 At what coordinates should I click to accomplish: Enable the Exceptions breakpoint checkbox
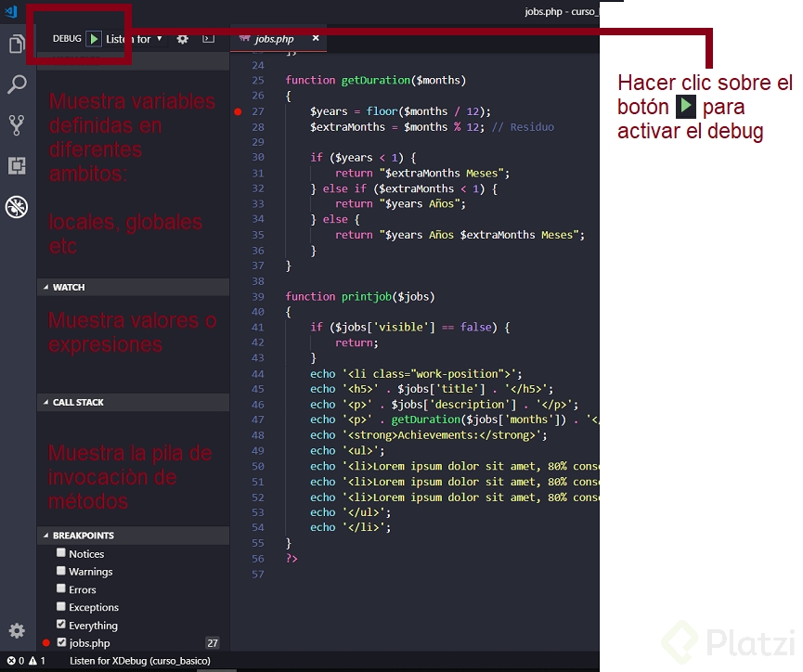coord(61,606)
